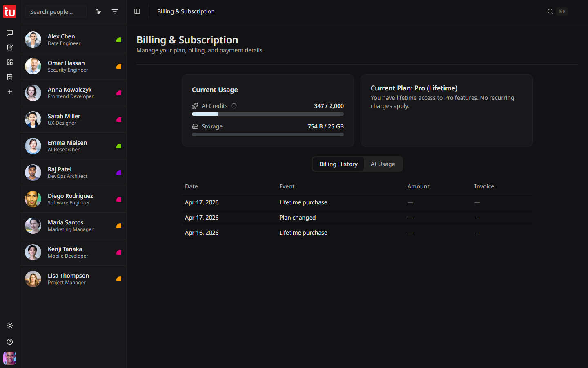Open help question mark icon
588x368 pixels.
click(10, 342)
